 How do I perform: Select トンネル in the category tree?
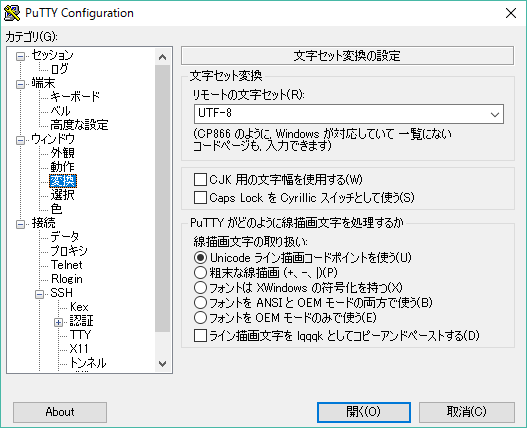pyautogui.click(x=88, y=363)
